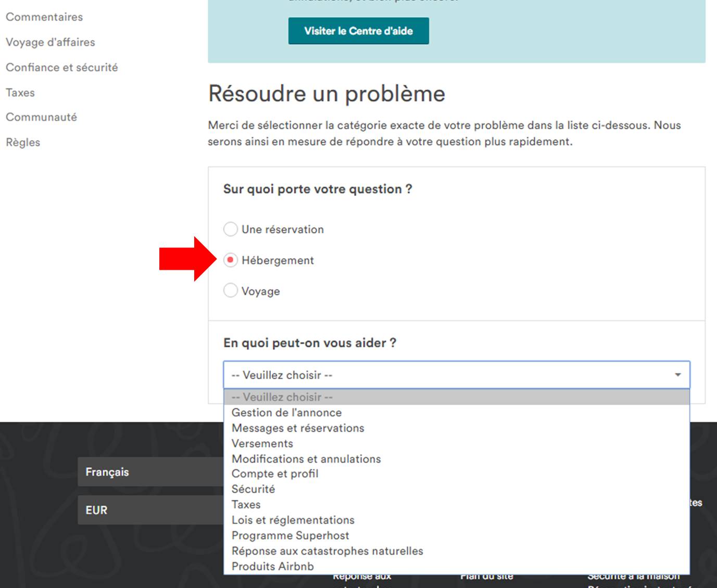Choose the Voyage radio button
This screenshot has width=717, height=588.
coord(230,291)
